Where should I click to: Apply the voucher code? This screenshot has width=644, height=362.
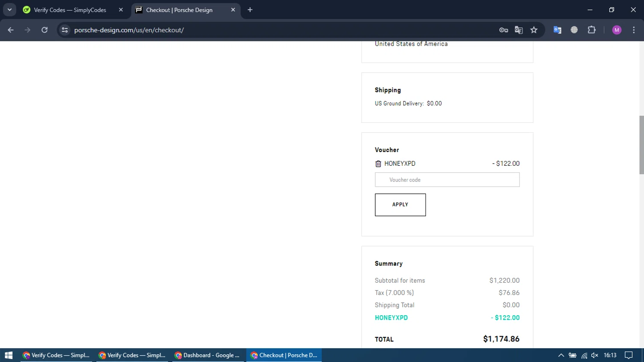click(x=400, y=205)
